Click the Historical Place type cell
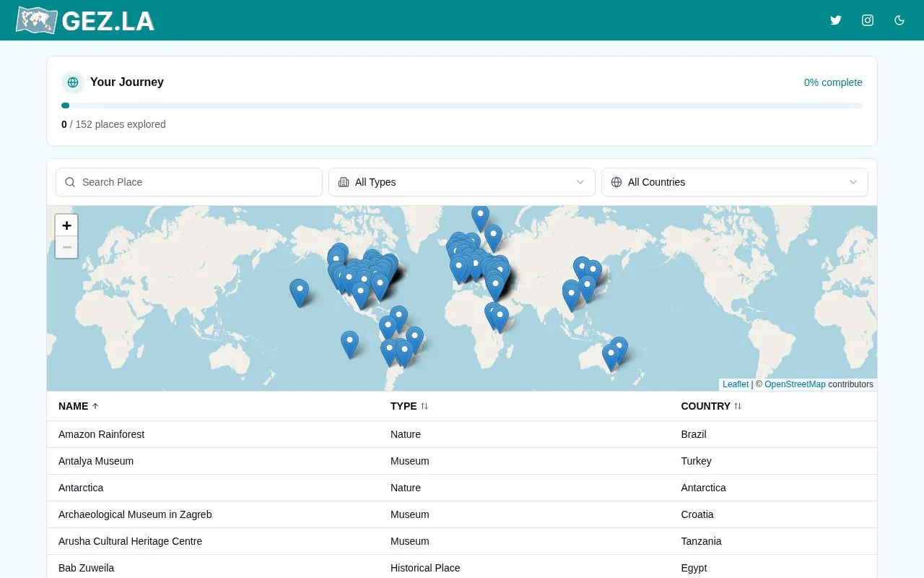 tap(425, 568)
